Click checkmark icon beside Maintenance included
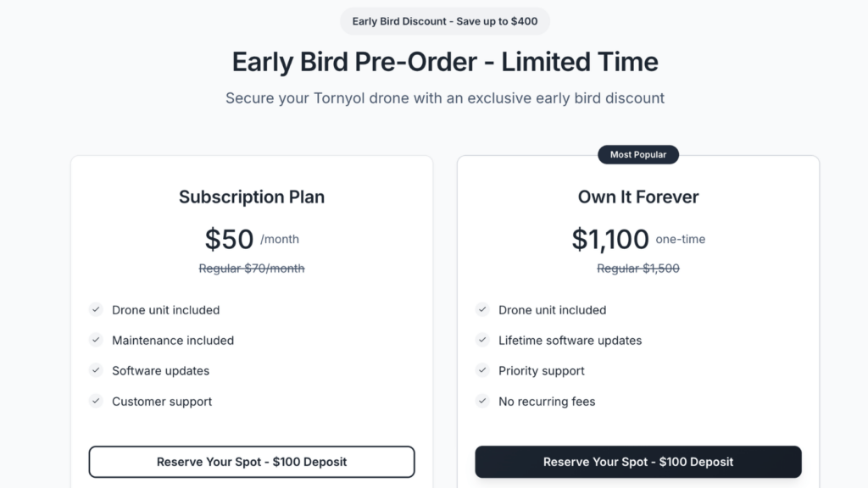Viewport: 868px width, 488px height. pyautogui.click(x=96, y=340)
